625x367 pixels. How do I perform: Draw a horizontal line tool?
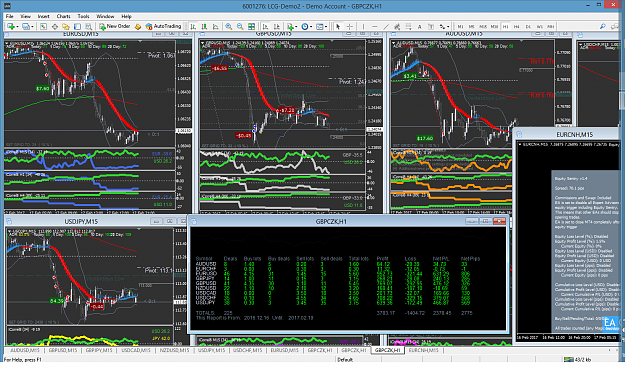pyautogui.click(x=375, y=27)
